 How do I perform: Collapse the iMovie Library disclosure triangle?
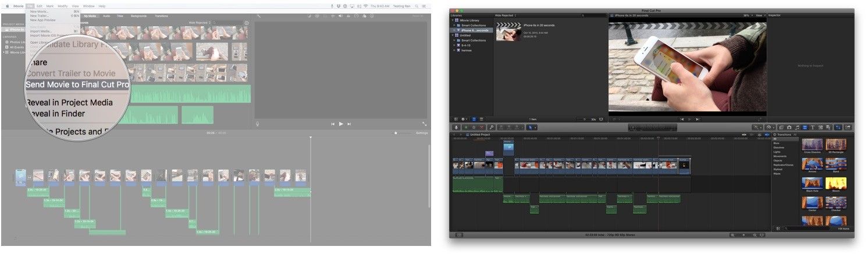tap(453, 20)
